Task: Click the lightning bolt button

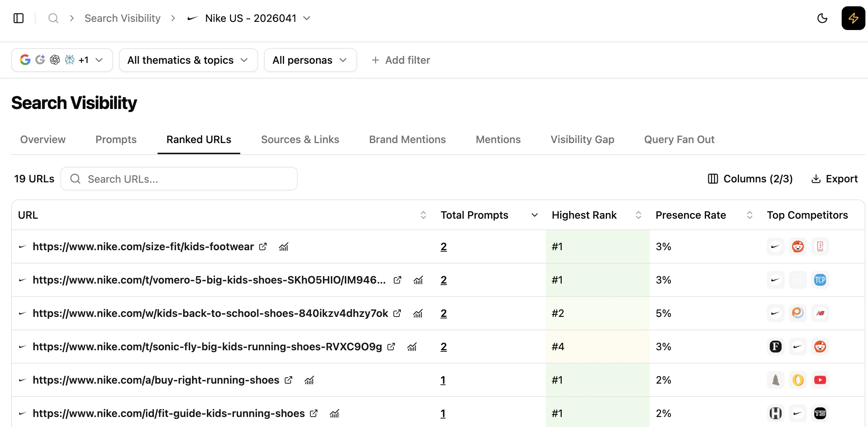Action: [x=854, y=18]
